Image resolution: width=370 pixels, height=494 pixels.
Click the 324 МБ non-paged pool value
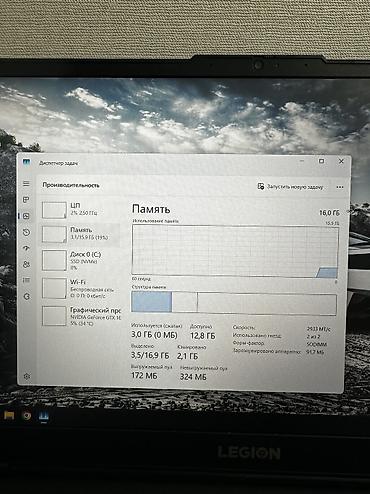point(193,377)
